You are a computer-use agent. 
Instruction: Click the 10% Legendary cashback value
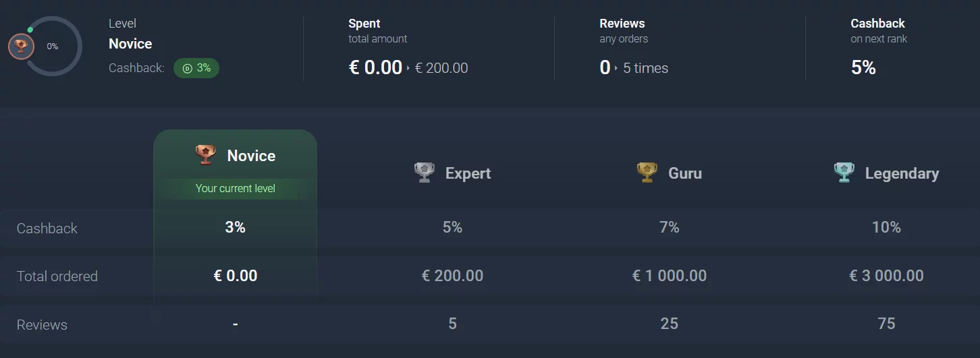click(x=886, y=228)
